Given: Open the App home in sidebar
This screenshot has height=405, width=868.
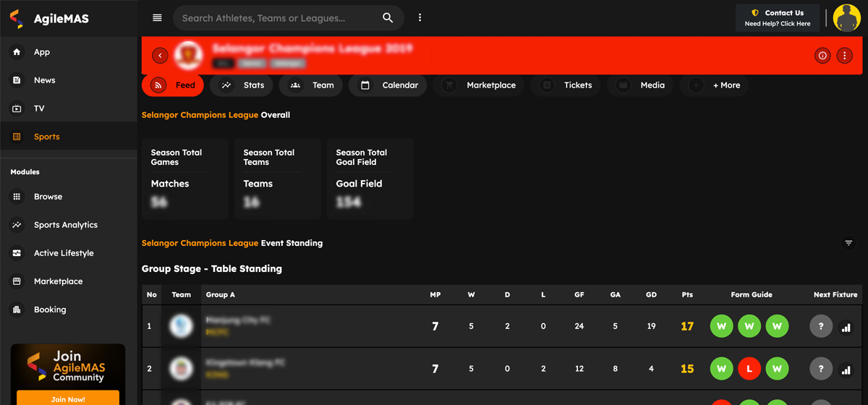Looking at the screenshot, I should pos(69,52).
